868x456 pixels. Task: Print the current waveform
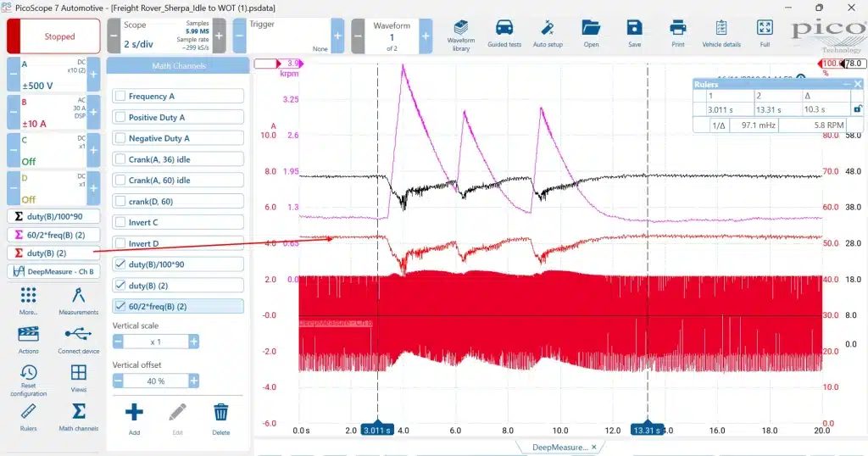pos(677,34)
